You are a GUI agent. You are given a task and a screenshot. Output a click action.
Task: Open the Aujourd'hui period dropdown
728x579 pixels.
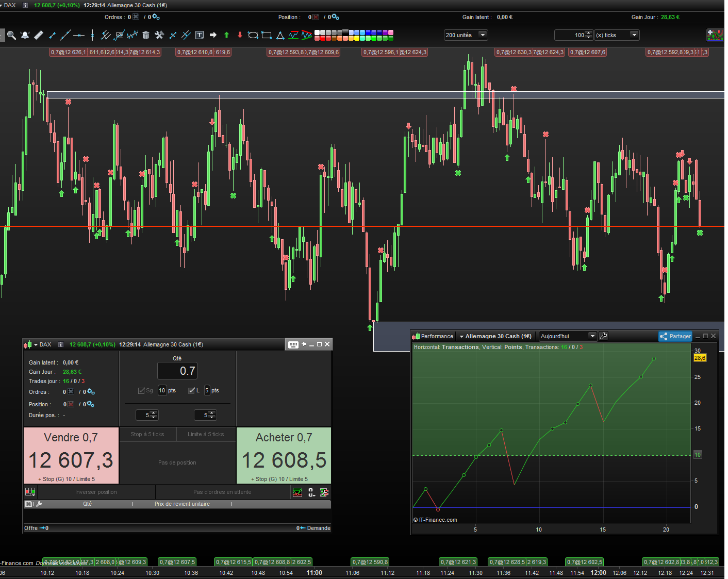pyautogui.click(x=568, y=336)
